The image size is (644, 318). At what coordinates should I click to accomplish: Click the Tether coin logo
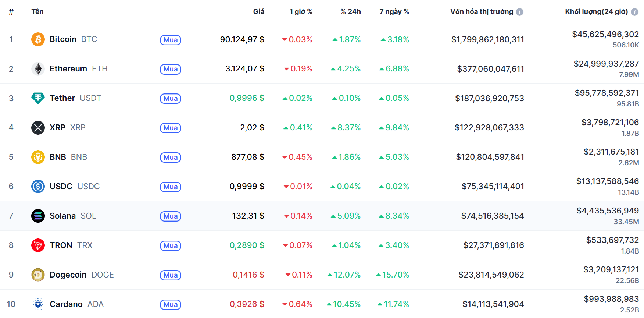pos(38,98)
